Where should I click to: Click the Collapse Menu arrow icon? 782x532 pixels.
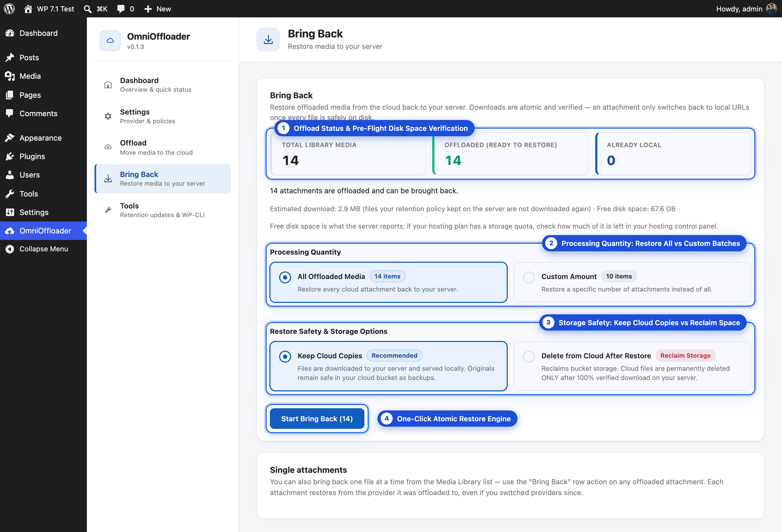click(10, 249)
